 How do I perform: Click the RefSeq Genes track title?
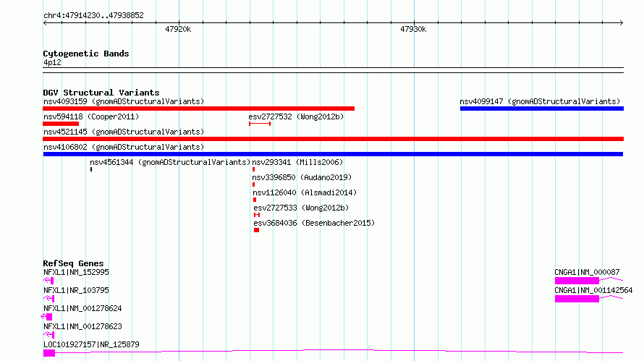pyautogui.click(x=73, y=263)
